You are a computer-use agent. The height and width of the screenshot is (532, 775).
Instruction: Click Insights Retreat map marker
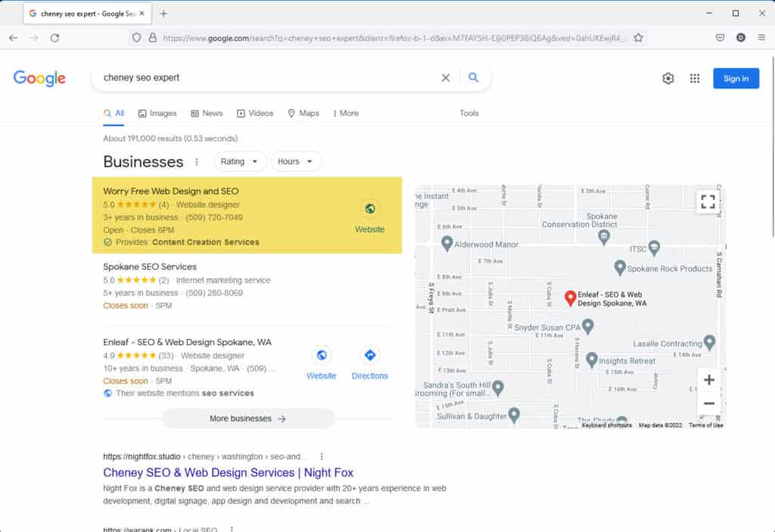(592, 360)
